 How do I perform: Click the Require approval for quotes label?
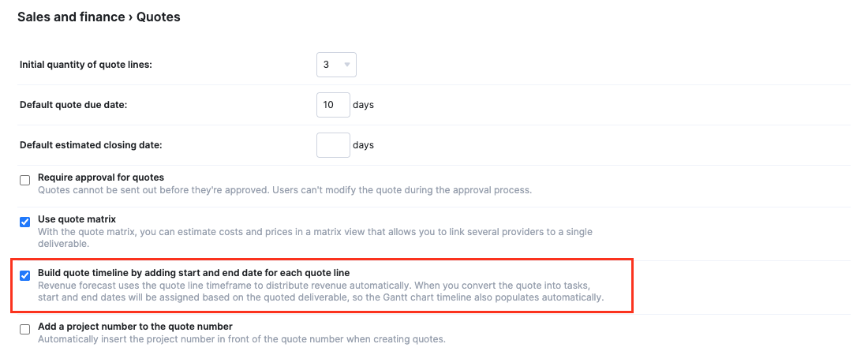coord(101,177)
